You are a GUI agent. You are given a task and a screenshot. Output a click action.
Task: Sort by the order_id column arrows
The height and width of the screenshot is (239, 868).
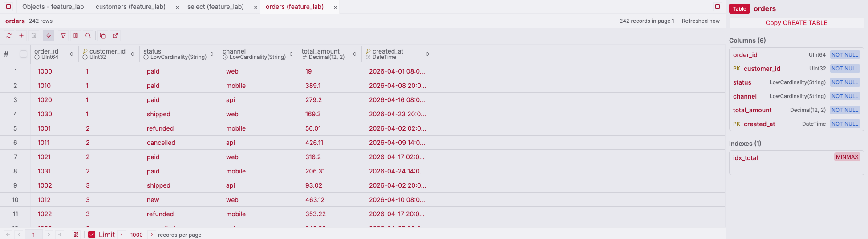(x=72, y=54)
